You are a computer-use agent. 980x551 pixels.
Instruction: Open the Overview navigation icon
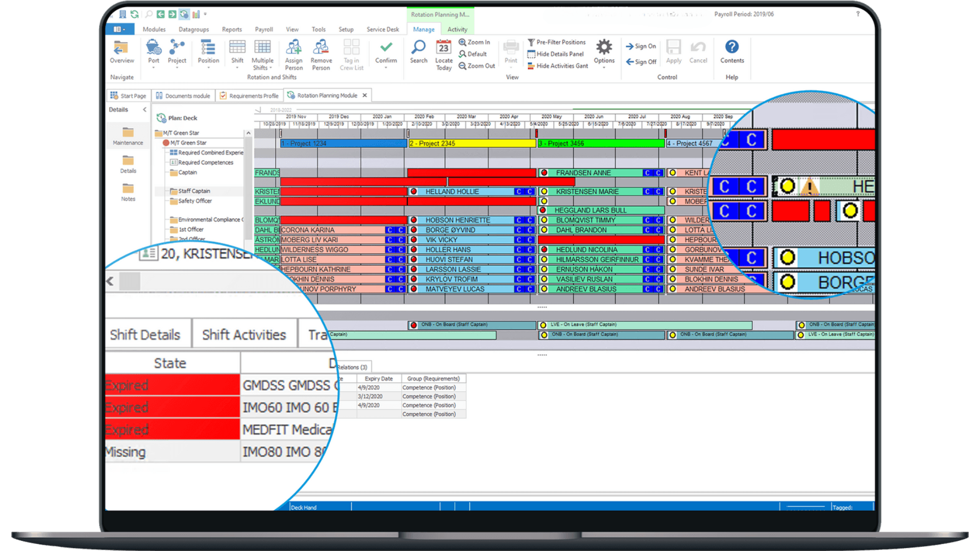coord(121,48)
